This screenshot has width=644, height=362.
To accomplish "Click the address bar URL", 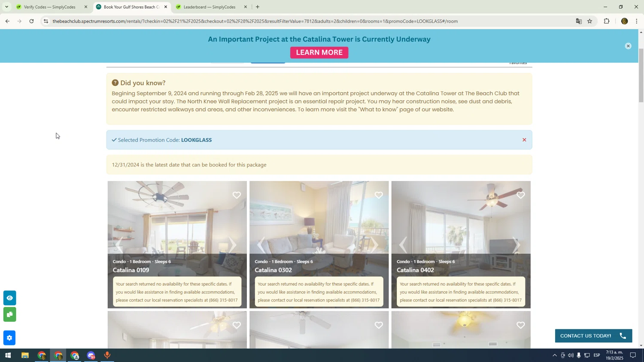I will click(255, 21).
